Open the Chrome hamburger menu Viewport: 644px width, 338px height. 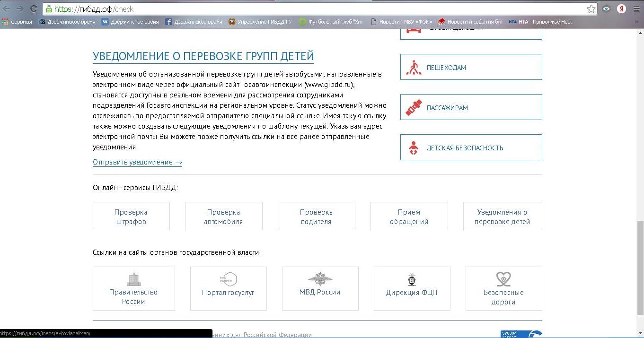tap(636, 9)
